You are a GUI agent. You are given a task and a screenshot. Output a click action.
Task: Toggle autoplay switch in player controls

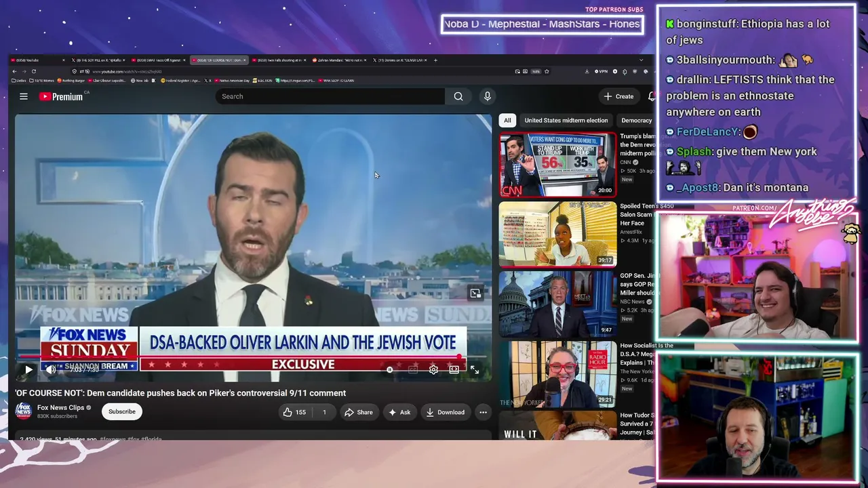391,369
